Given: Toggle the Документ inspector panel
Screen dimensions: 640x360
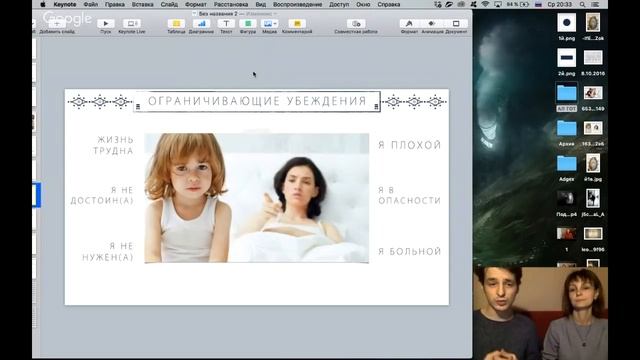Looking at the screenshot, I should tap(456, 24).
